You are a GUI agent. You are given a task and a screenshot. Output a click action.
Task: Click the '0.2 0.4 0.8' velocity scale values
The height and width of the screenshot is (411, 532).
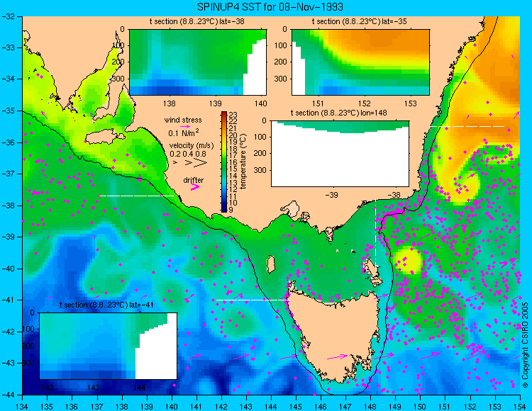coord(188,154)
